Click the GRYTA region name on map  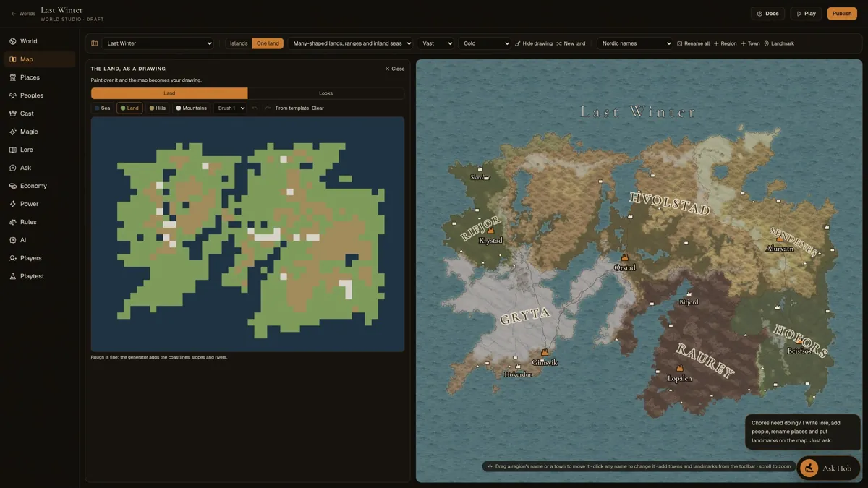(527, 316)
